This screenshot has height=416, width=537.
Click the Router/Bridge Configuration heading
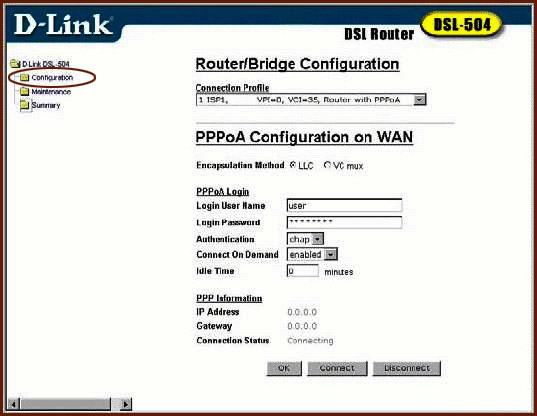coord(297,64)
